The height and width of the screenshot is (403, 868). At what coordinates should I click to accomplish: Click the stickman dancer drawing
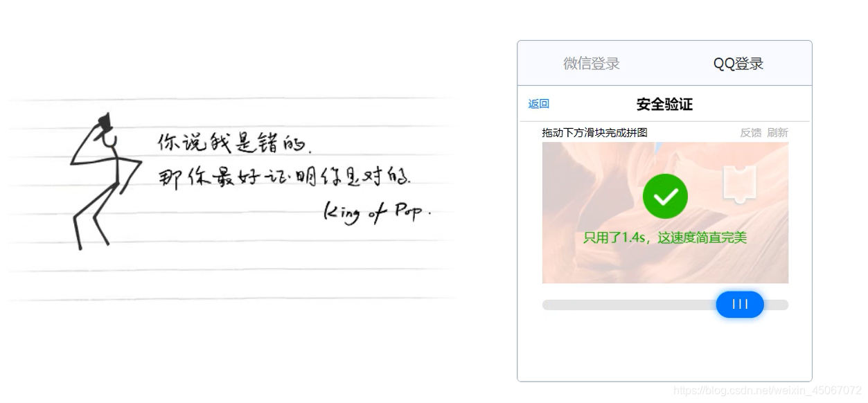point(105,181)
